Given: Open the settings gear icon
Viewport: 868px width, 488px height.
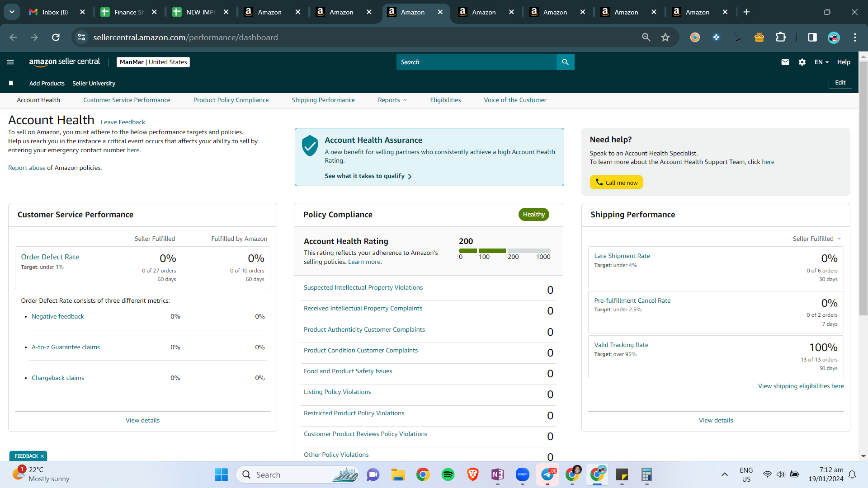Looking at the screenshot, I should pos(802,62).
